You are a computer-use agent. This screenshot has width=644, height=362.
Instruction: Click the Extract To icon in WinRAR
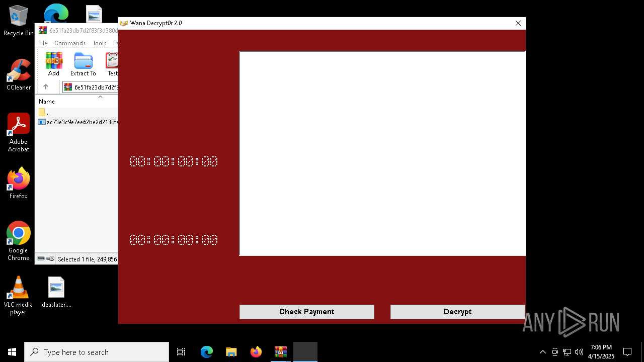point(83,64)
